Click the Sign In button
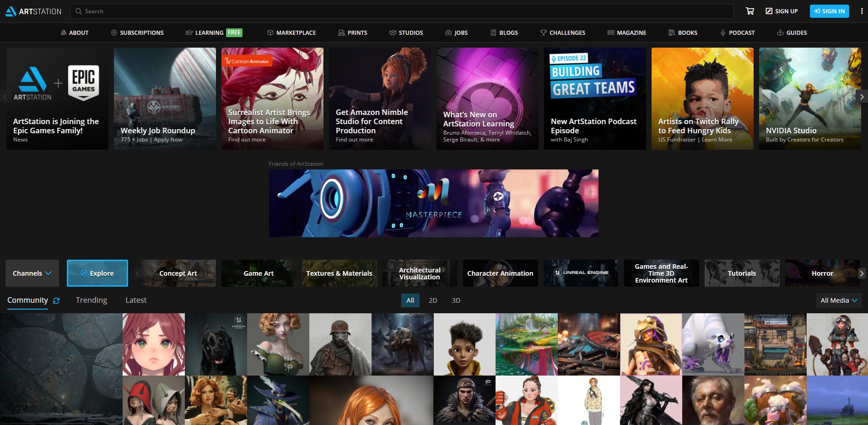This screenshot has width=868, height=425. point(829,11)
